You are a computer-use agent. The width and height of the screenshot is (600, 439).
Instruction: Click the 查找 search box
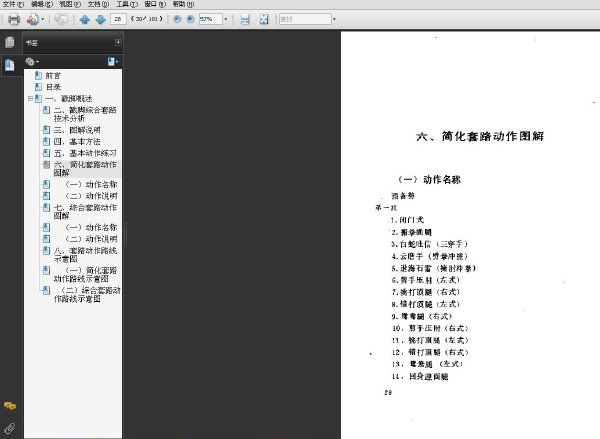point(305,19)
